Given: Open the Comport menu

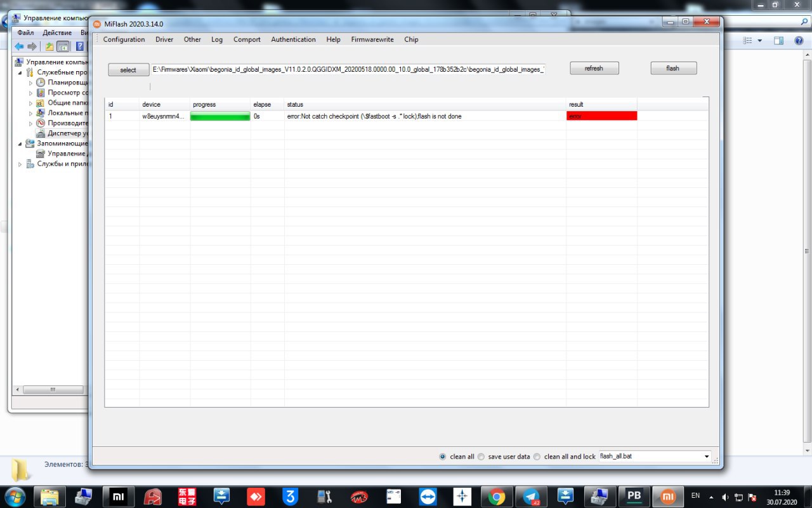Looking at the screenshot, I should click(247, 39).
